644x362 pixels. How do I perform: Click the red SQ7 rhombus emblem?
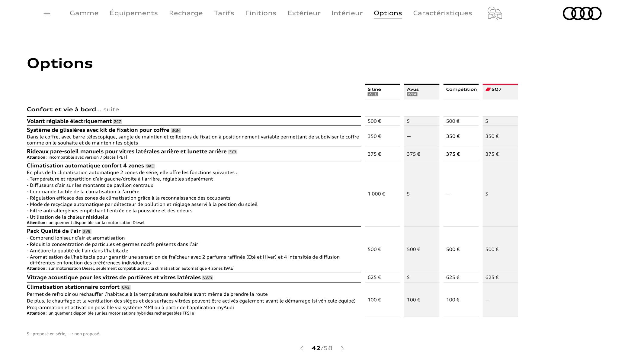click(x=488, y=89)
